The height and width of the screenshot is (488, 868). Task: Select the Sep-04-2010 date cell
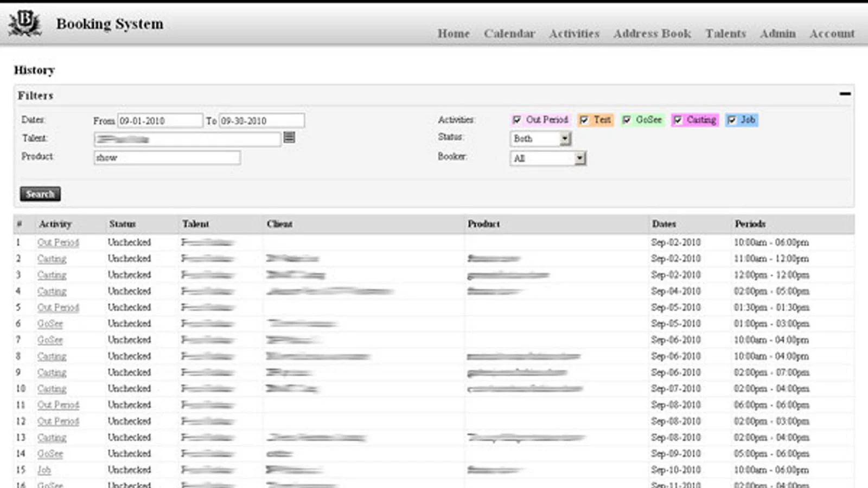pyautogui.click(x=676, y=291)
